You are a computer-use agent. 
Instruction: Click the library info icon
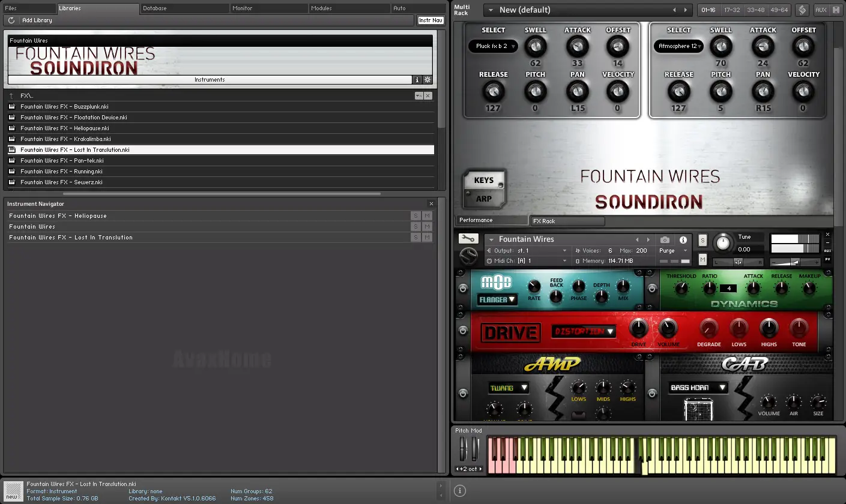point(417,80)
